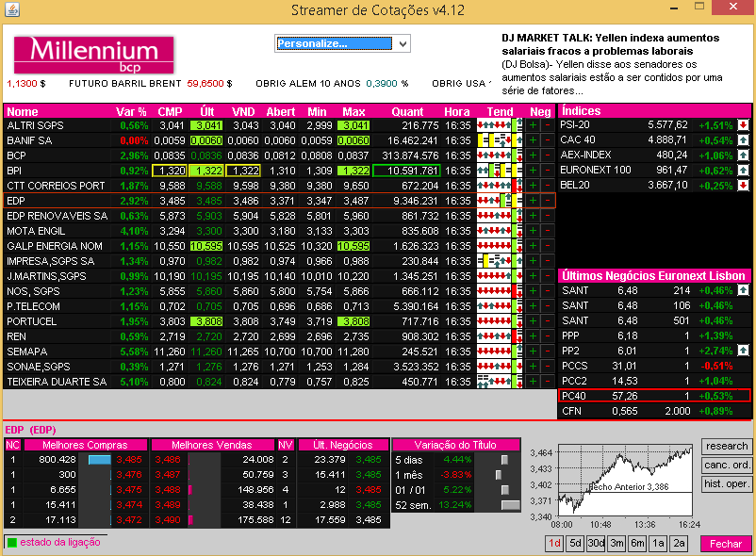The width and height of the screenshot is (756, 556).
Task: Click the 5 dias variation slider
Action: [504, 460]
